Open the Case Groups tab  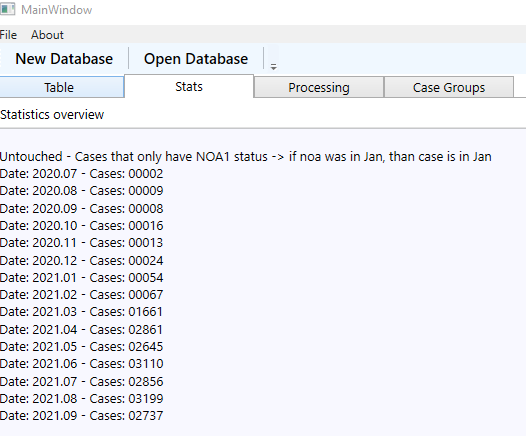(449, 88)
